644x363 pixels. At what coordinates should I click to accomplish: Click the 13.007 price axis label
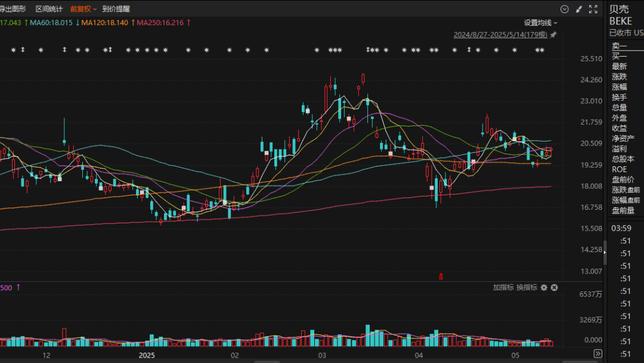coord(591,271)
